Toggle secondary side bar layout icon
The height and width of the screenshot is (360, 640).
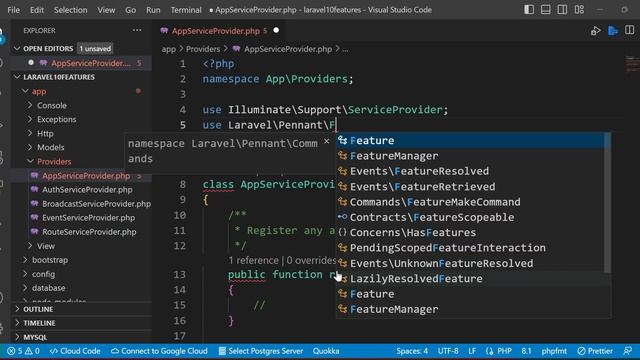coord(562,9)
